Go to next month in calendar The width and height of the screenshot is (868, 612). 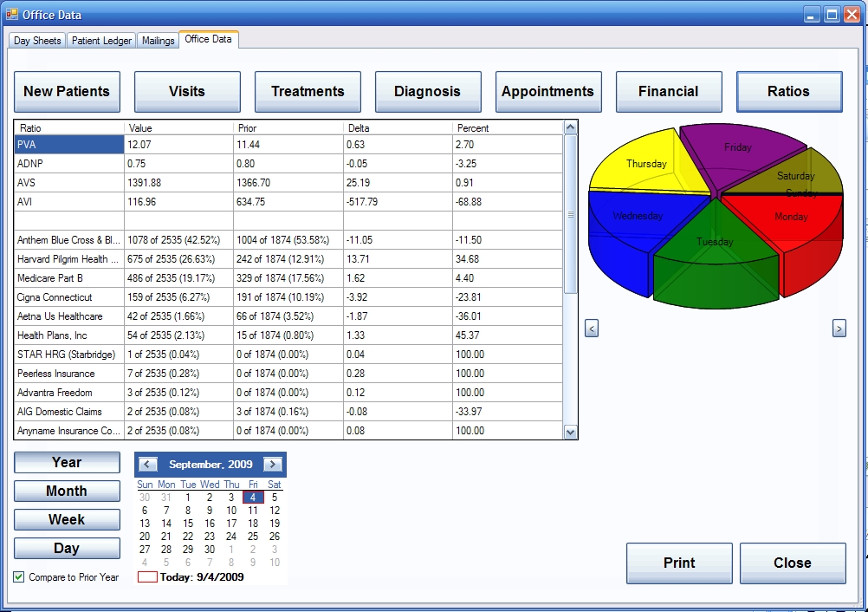pos(272,464)
